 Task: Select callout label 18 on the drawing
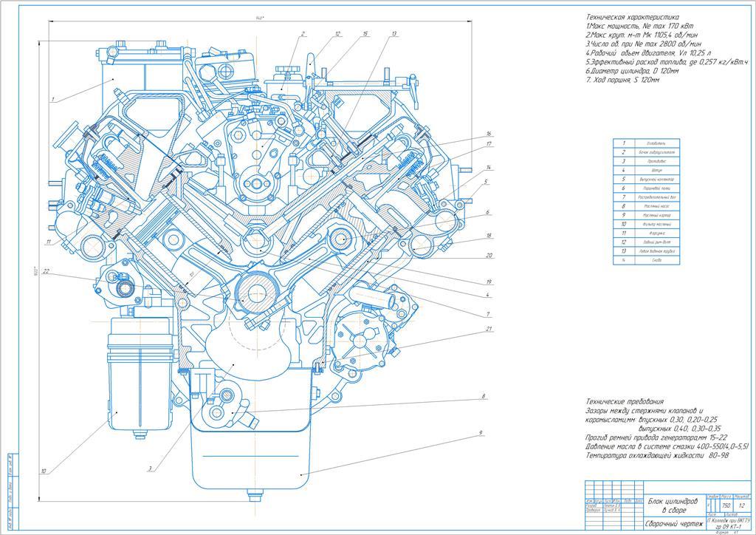[489, 236]
